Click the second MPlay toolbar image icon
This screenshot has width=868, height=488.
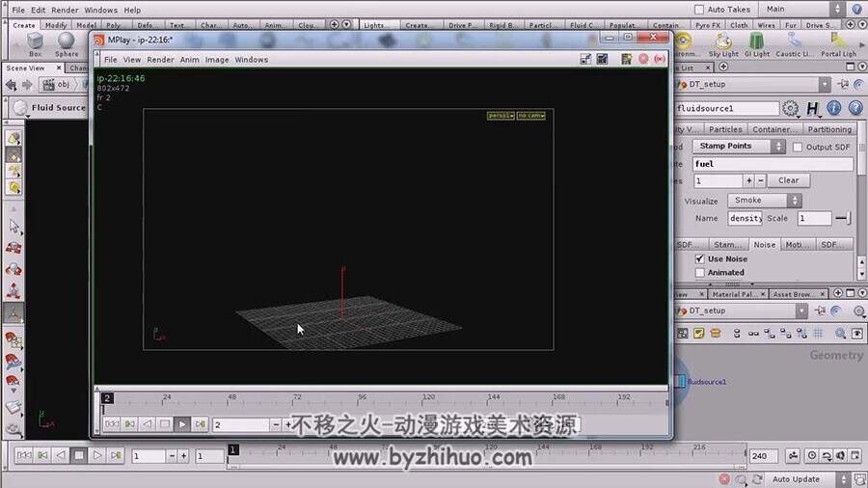(x=602, y=59)
